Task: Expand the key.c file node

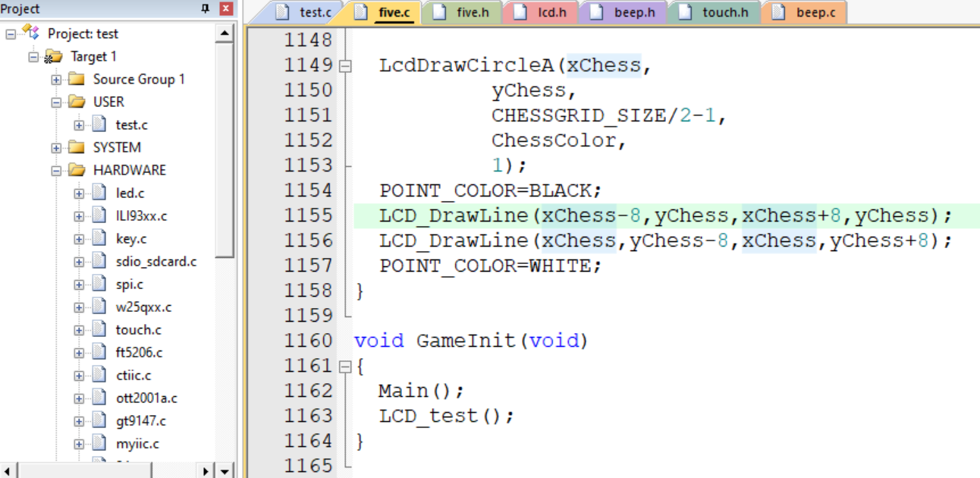Action: (x=79, y=239)
